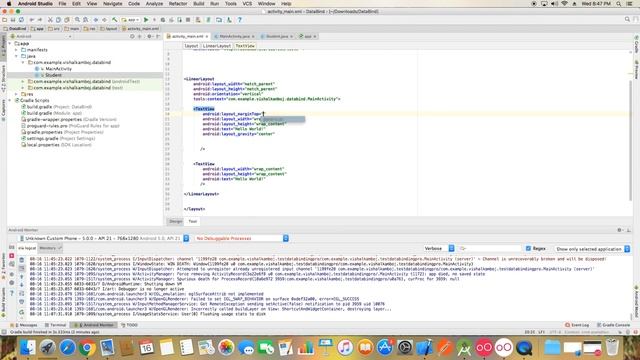Open Safari from the Dock
The width and height of the screenshot is (640, 360).
tap(67, 348)
